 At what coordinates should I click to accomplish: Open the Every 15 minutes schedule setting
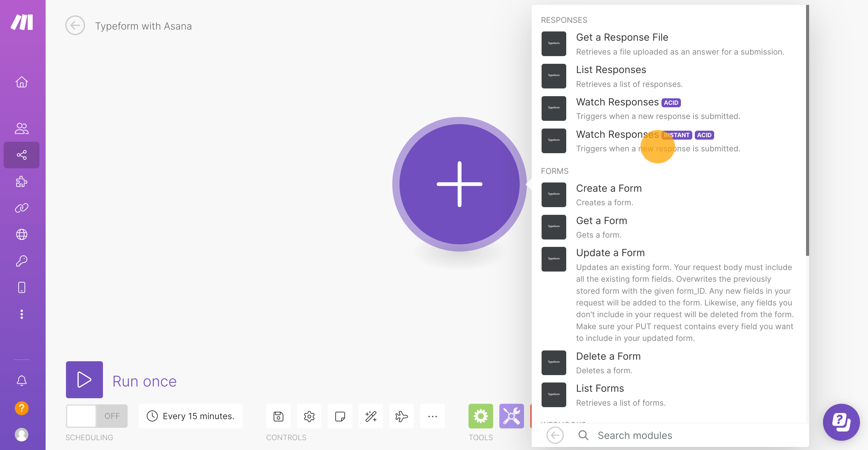click(x=191, y=416)
